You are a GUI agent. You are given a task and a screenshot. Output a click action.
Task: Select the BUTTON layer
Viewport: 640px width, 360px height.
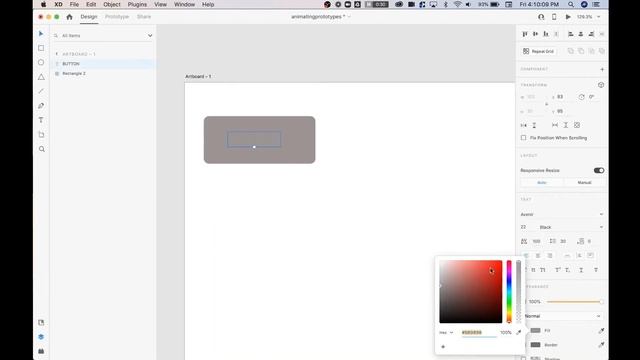coord(104,64)
